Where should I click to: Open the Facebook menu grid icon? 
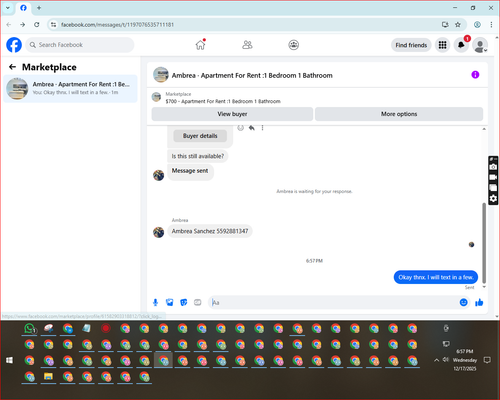click(x=442, y=45)
